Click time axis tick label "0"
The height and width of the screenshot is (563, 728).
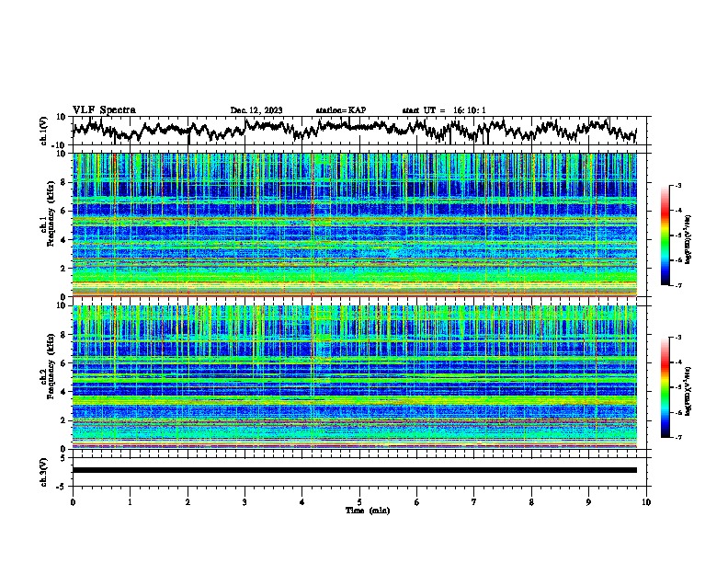pos(73,502)
